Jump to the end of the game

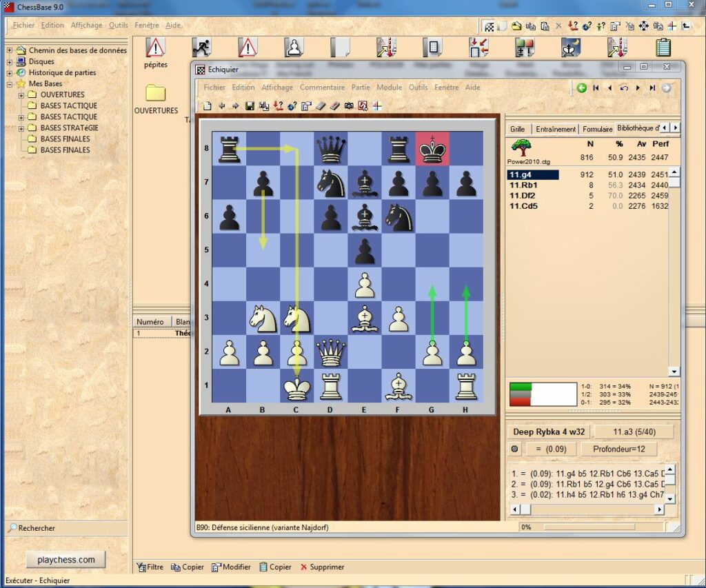click(x=652, y=88)
